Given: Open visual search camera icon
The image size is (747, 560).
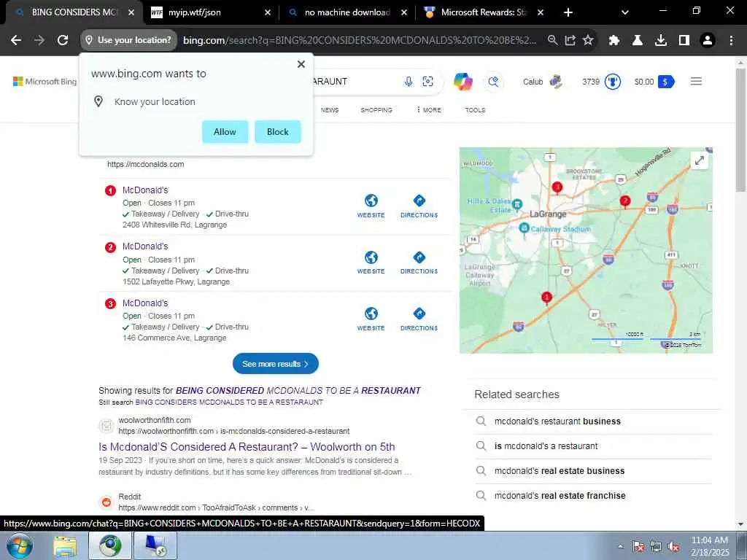Looking at the screenshot, I should pos(427,82).
